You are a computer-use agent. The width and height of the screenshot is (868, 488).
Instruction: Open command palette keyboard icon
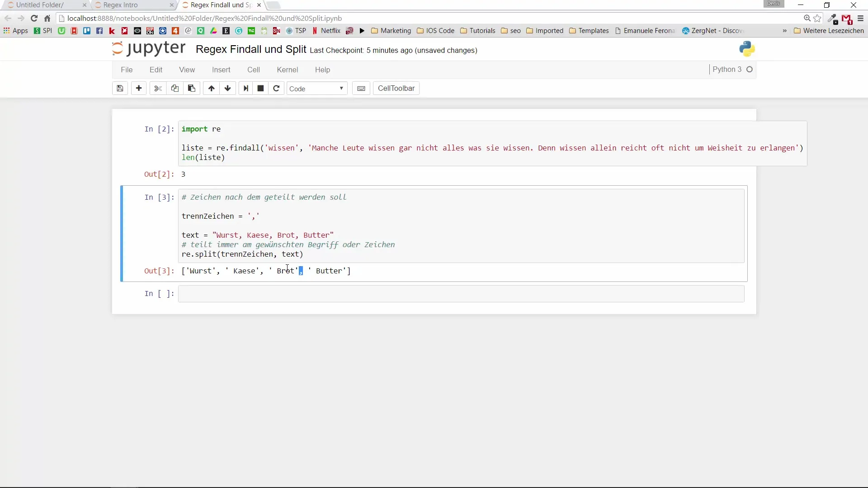coord(361,89)
